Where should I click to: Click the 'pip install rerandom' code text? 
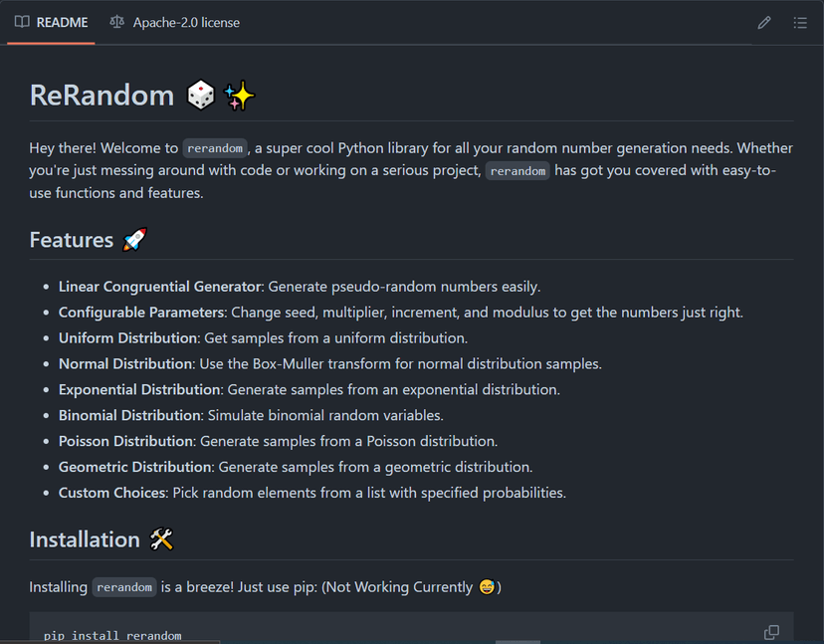pyautogui.click(x=112, y=636)
